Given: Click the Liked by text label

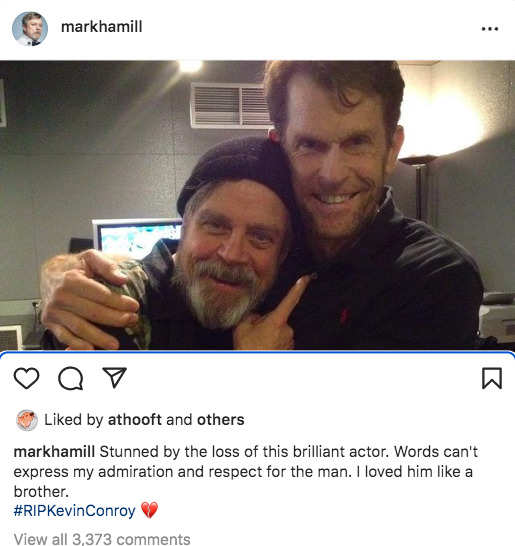Looking at the screenshot, I should (x=74, y=420).
